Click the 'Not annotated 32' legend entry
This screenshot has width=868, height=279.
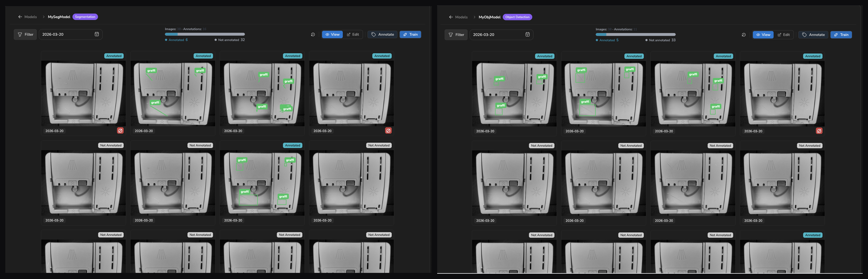pyautogui.click(x=230, y=40)
